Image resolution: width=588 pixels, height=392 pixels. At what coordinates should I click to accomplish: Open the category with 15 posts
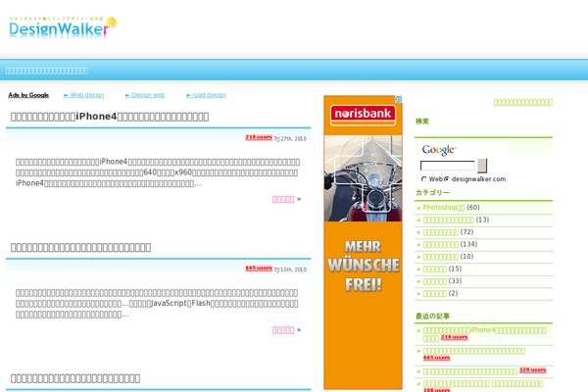pos(434,269)
